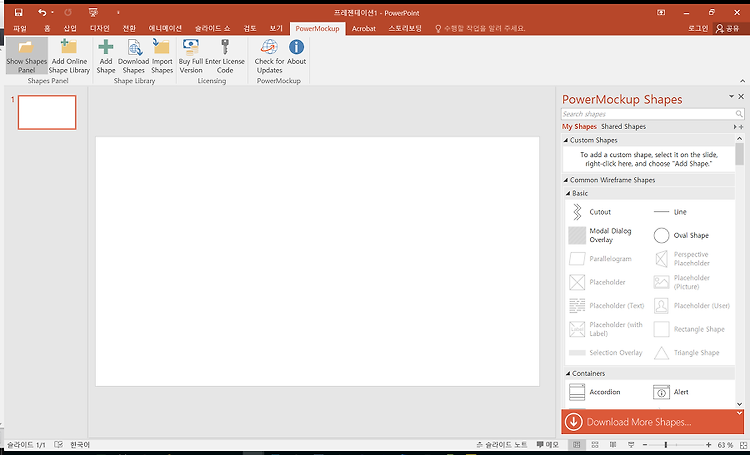The height and width of the screenshot is (455, 750).
Task: Select slide 1 thumbnail
Action: 47,112
